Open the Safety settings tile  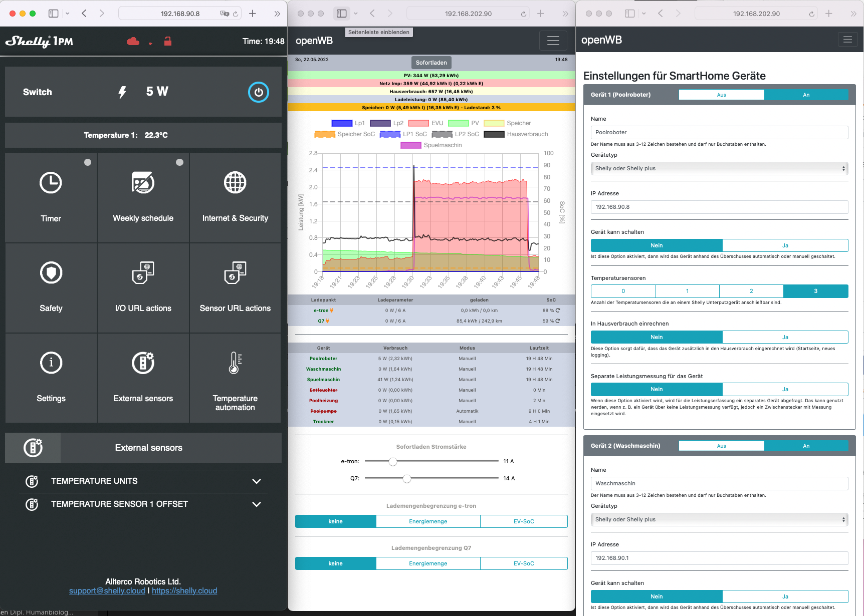[x=51, y=287]
